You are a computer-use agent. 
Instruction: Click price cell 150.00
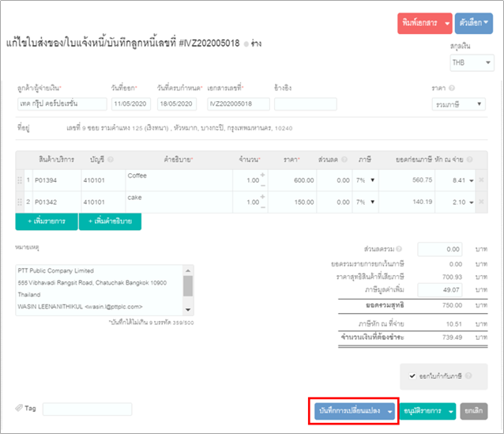coord(292,202)
